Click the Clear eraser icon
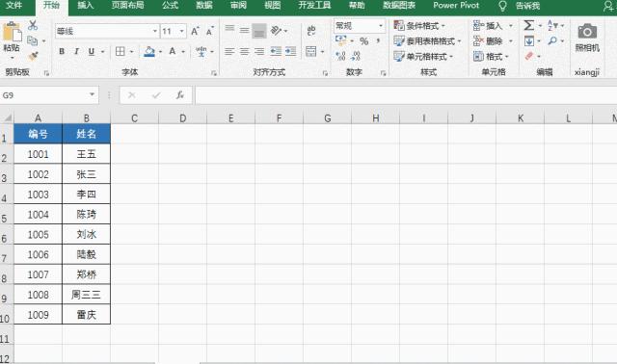This screenshot has width=617, height=364. click(529, 56)
